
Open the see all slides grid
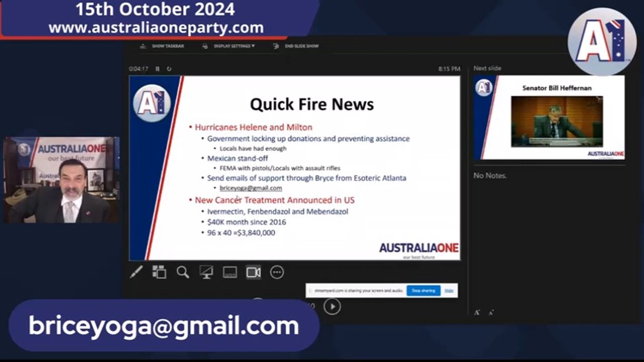[159, 272]
